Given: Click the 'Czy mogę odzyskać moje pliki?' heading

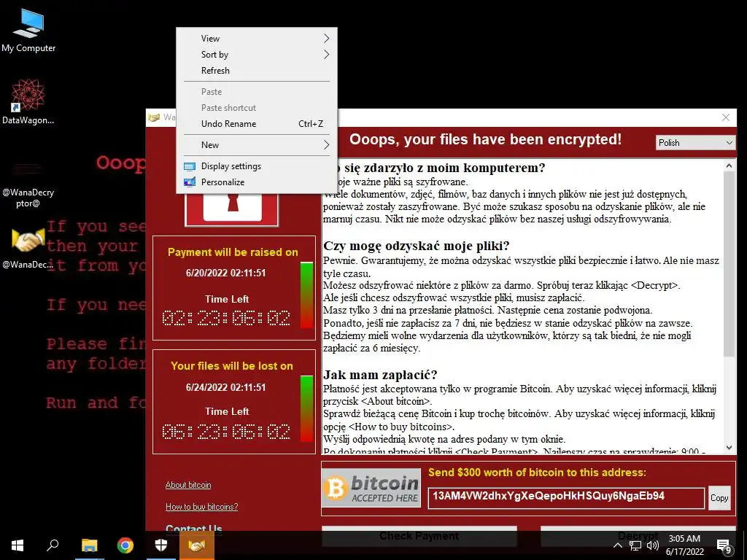Looking at the screenshot, I should 417,246.
